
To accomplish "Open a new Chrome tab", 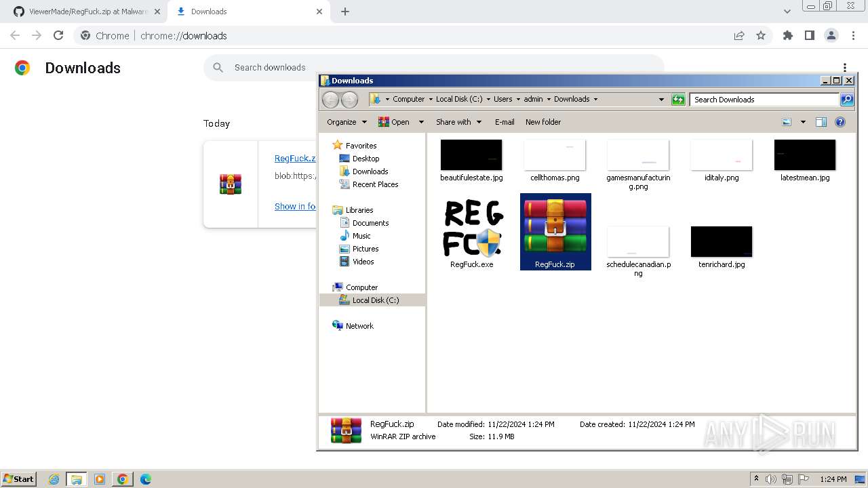I will tap(345, 12).
